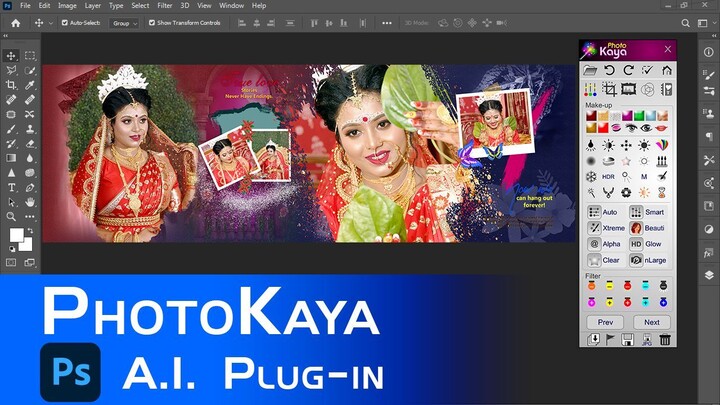Click the Photoshop Home icon
The width and height of the screenshot is (720, 405).
point(16,23)
